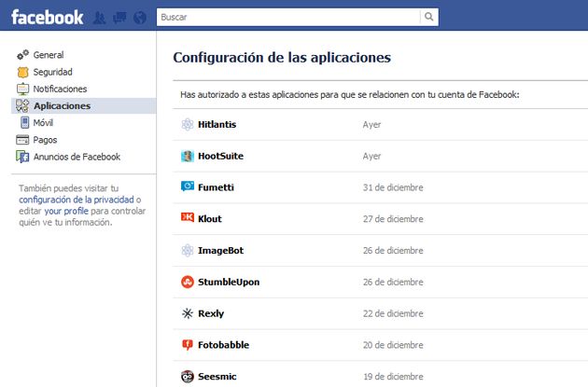Screen dimensions: 588x387
Task: Click the Seesmic app icon
Action: tap(188, 376)
